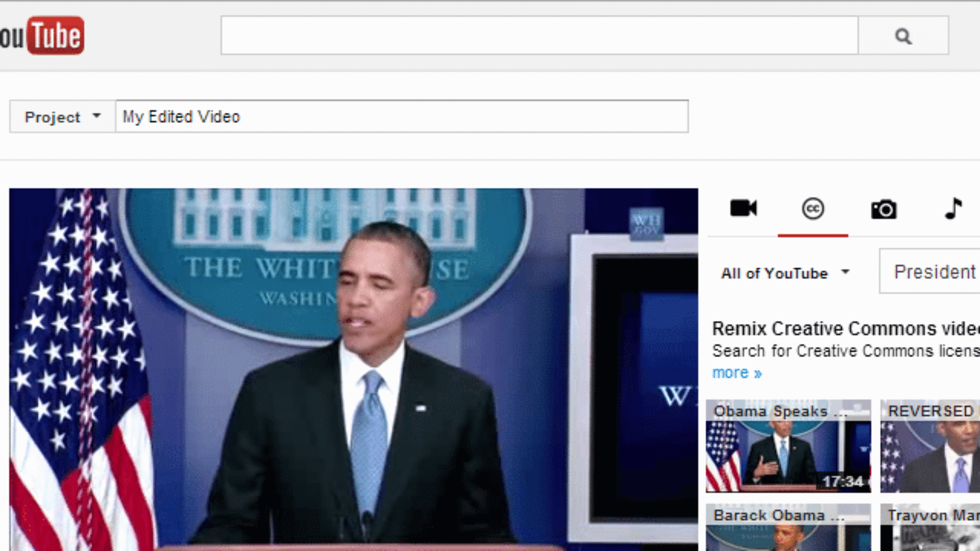
Task: Open the audio tracks panel
Action: pyautogui.click(x=953, y=208)
